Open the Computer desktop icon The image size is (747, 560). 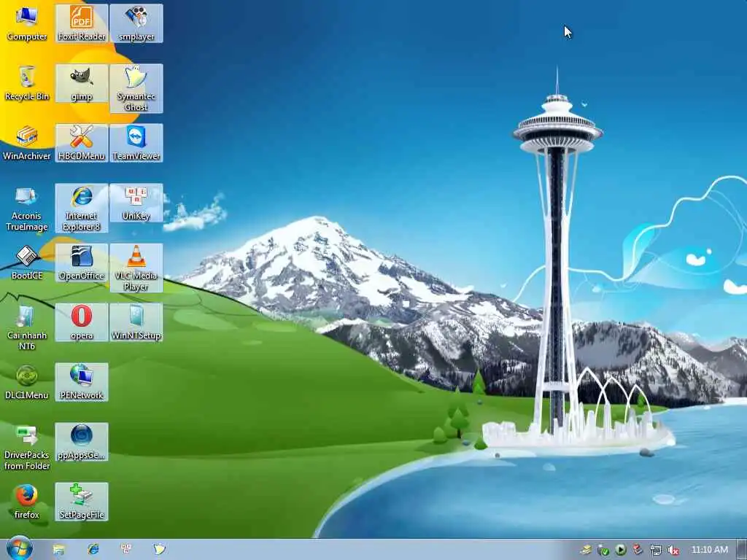click(27, 23)
